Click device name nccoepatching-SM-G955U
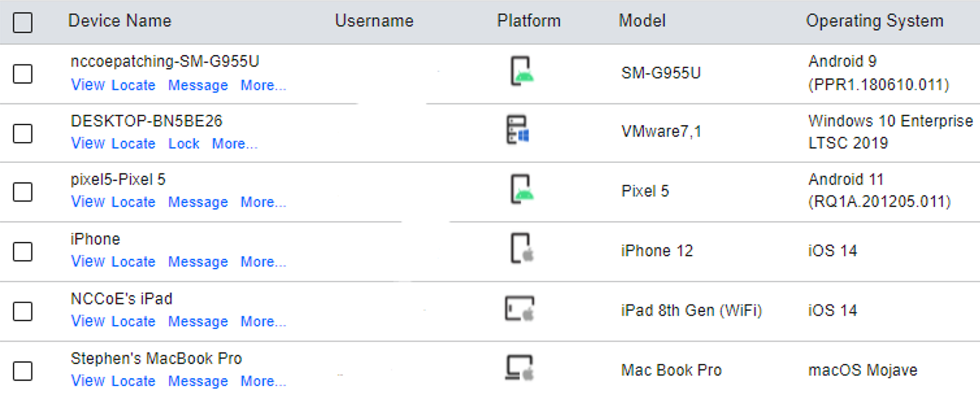The image size is (980, 400). click(165, 62)
